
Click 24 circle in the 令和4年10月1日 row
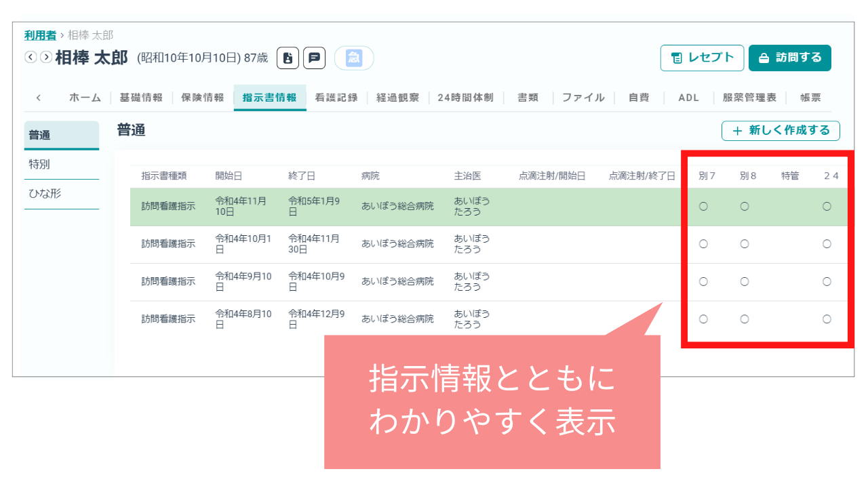(827, 244)
